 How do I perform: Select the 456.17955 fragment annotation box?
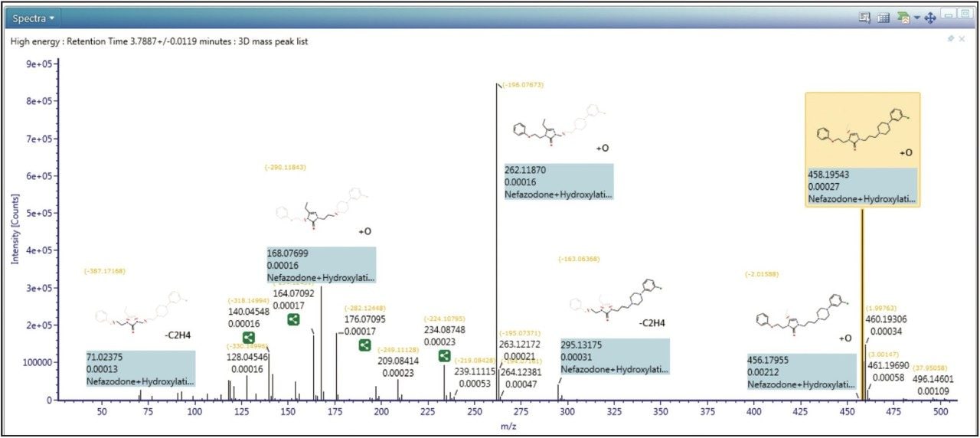[x=802, y=371]
